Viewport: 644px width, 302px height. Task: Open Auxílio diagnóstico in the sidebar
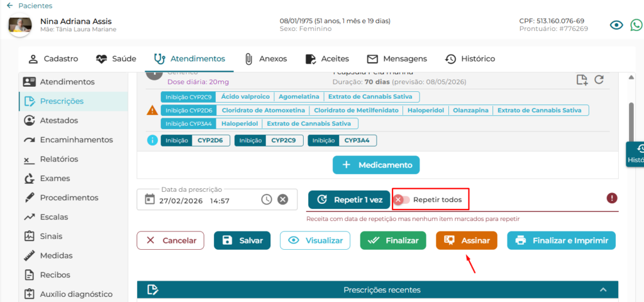pos(74,294)
